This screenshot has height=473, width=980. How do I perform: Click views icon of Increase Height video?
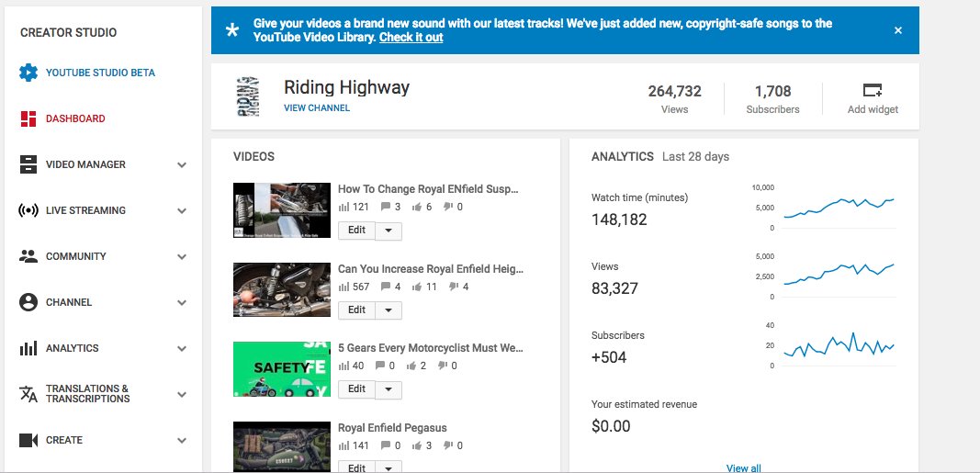[344, 287]
